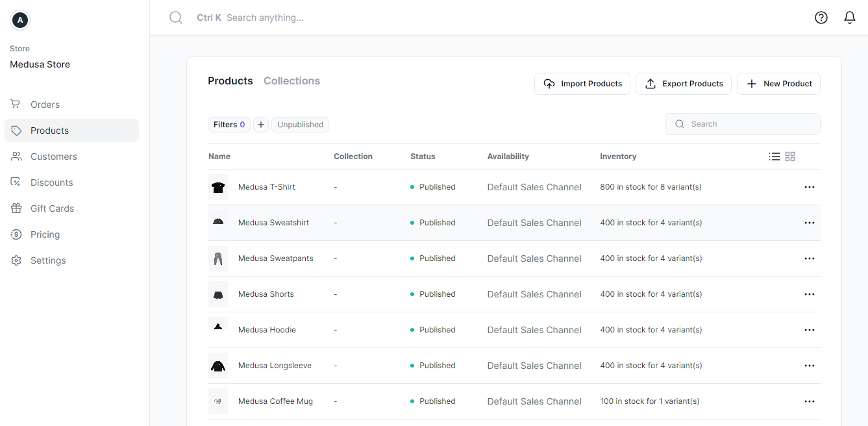
Task: Open the Medusa T-Shirt row actions menu
Action: [809, 187]
